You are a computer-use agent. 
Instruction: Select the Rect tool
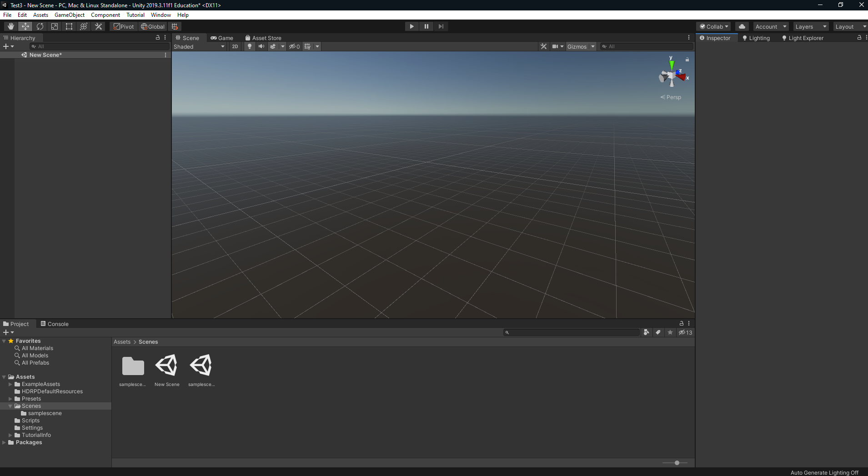(69, 26)
